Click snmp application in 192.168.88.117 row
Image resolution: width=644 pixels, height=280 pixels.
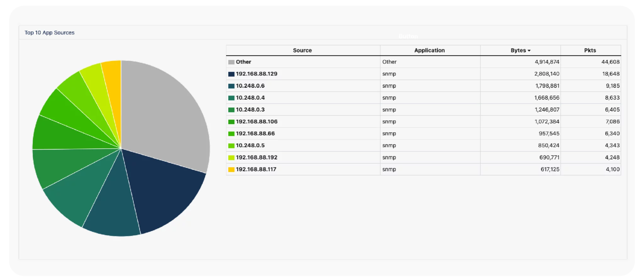coord(389,169)
